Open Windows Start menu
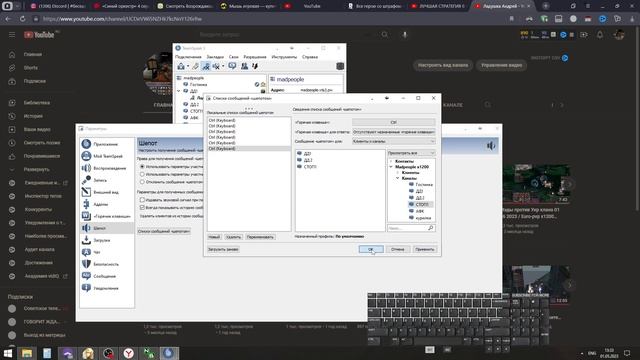Image resolution: width=640 pixels, height=360 pixels. [x=8, y=353]
